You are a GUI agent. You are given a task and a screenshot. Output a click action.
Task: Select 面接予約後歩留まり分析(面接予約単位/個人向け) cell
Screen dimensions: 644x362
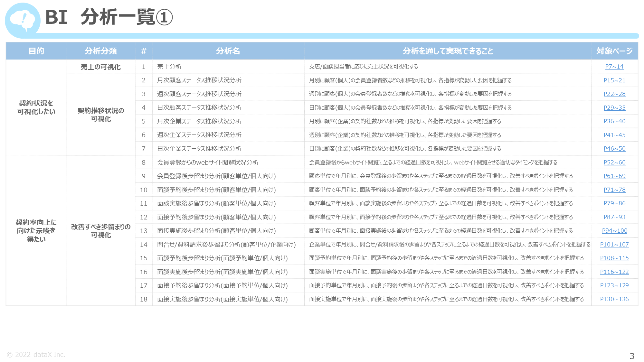(228, 285)
